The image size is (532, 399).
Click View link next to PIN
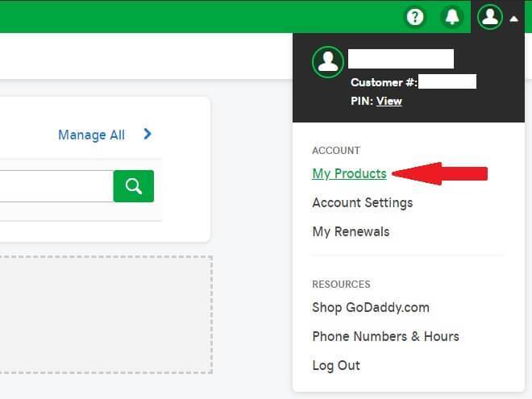389,101
